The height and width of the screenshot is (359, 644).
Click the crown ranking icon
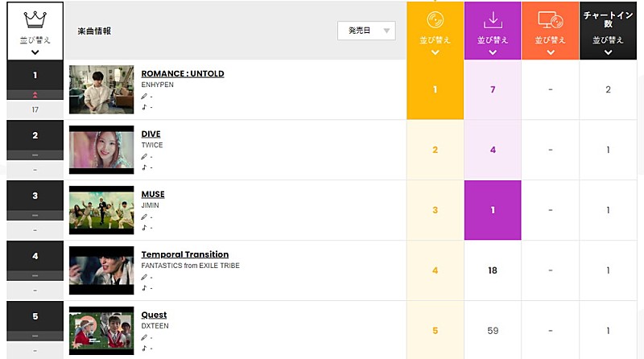(x=35, y=19)
